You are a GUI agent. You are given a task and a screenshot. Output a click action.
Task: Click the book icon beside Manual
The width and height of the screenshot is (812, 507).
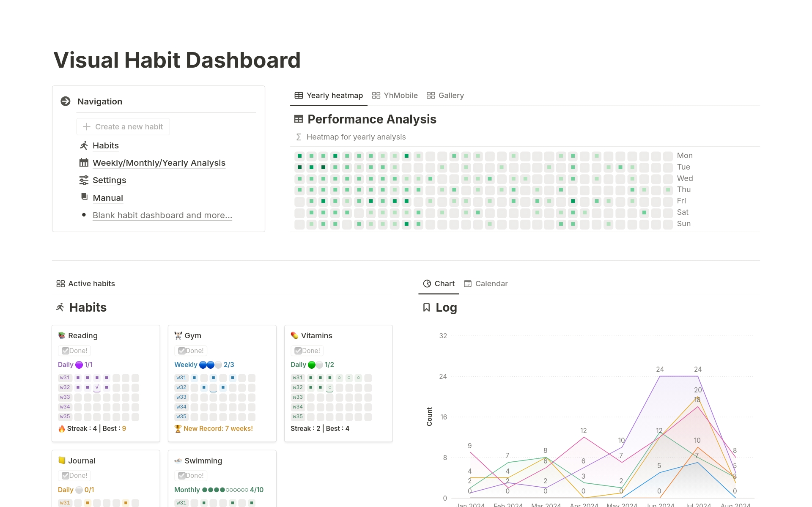click(x=84, y=197)
